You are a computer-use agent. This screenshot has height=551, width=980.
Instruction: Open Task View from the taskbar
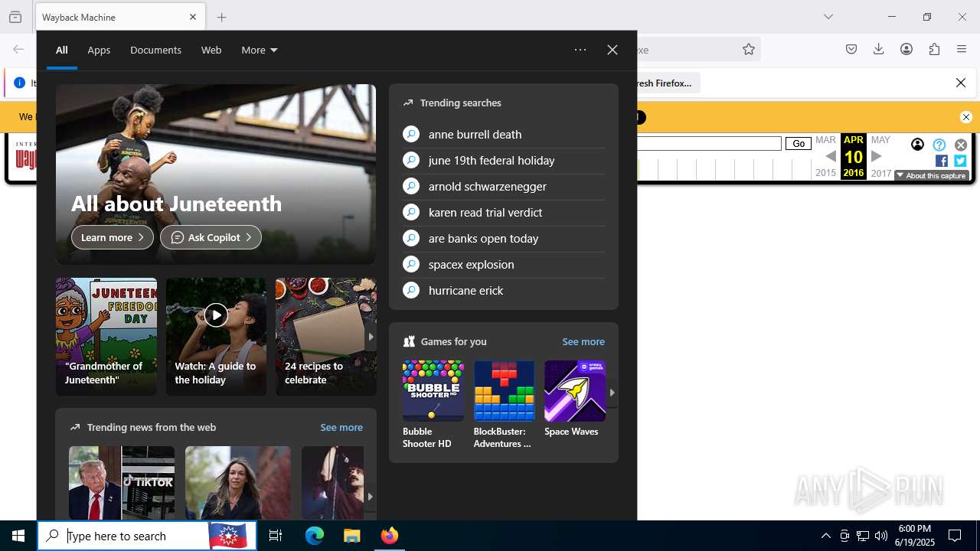tap(276, 536)
